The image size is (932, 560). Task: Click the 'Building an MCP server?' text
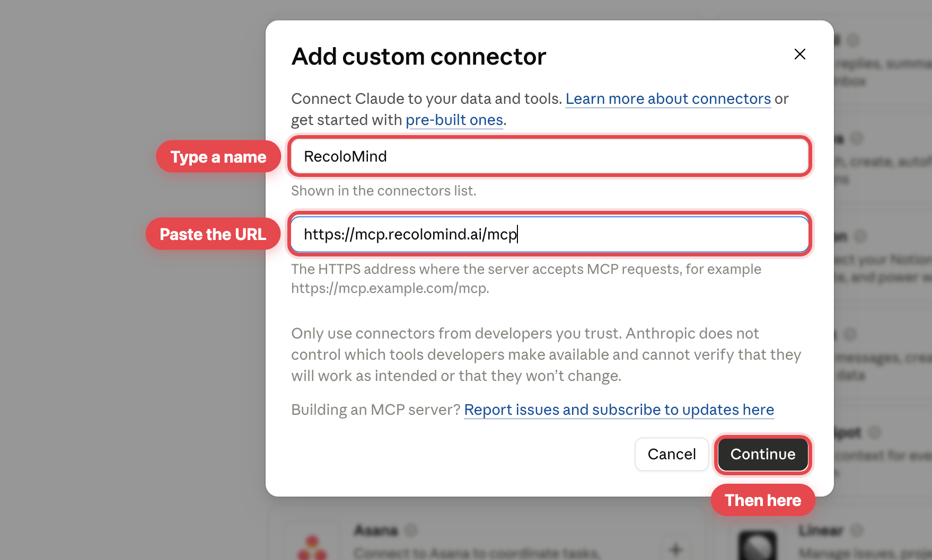pos(376,410)
